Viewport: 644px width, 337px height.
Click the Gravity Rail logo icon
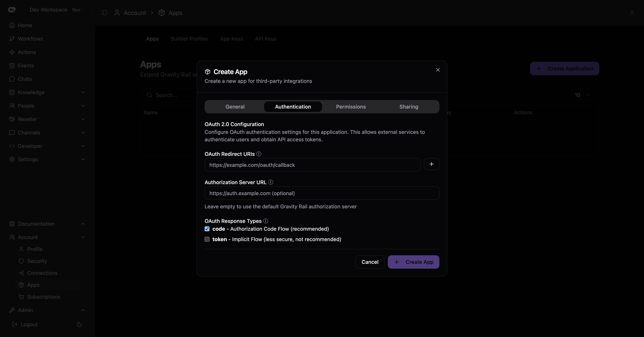tap(12, 10)
